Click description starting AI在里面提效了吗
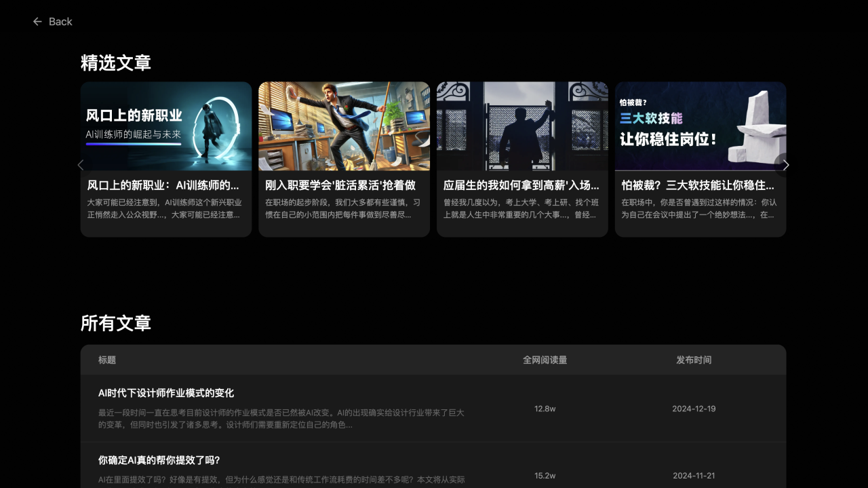The width and height of the screenshot is (868, 488). pyautogui.click(x=281, y=480)
